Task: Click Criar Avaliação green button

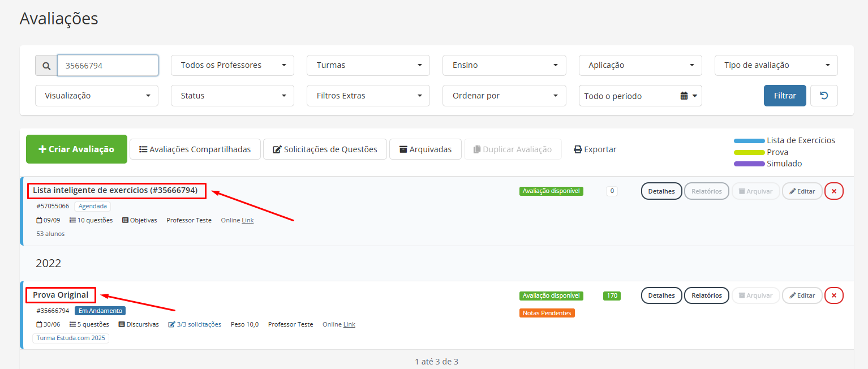Action: tap(76, 149)
